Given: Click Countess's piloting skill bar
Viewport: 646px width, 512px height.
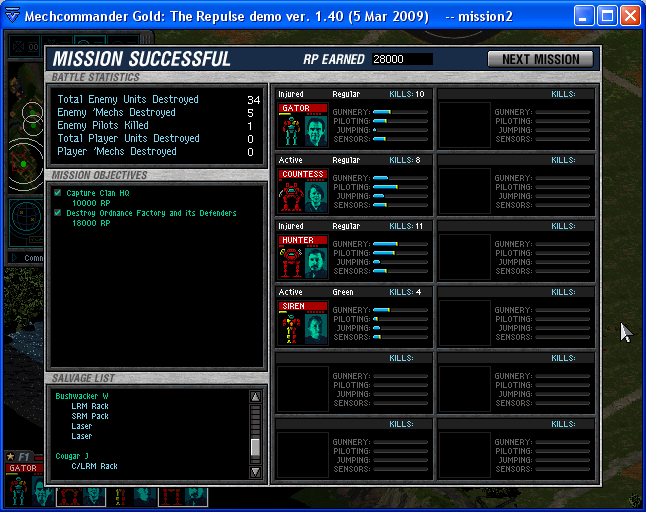Looking at the screenshot, I should pyautogui.click(x=400, y=187).
